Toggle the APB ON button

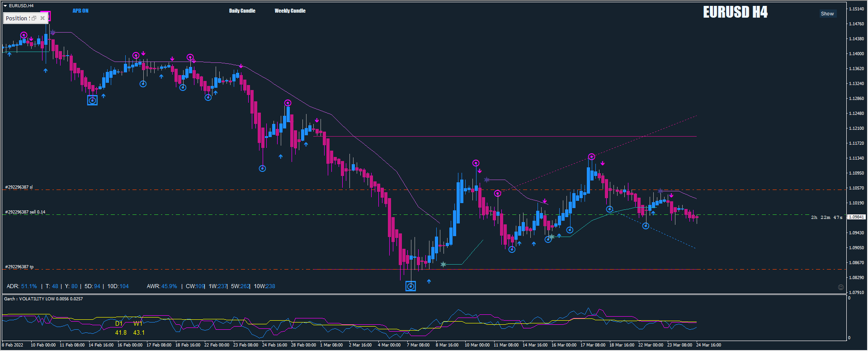[80, 11]
